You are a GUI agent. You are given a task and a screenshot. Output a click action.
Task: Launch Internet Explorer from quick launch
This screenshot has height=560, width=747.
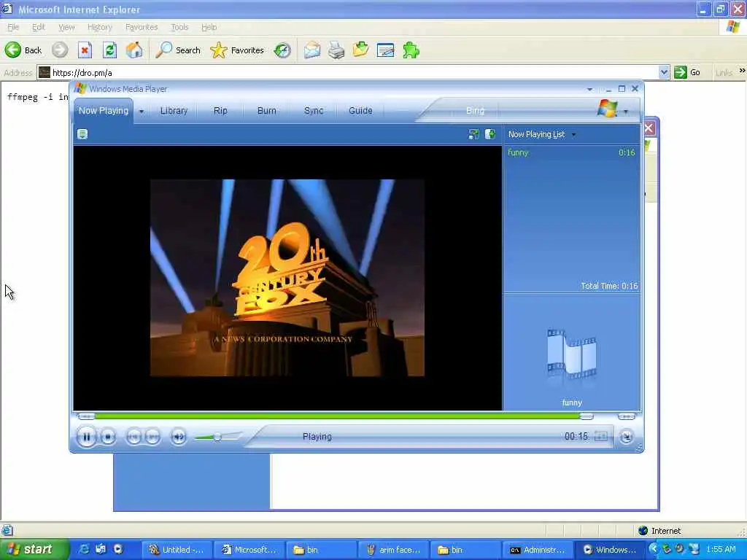coord(84,550)
